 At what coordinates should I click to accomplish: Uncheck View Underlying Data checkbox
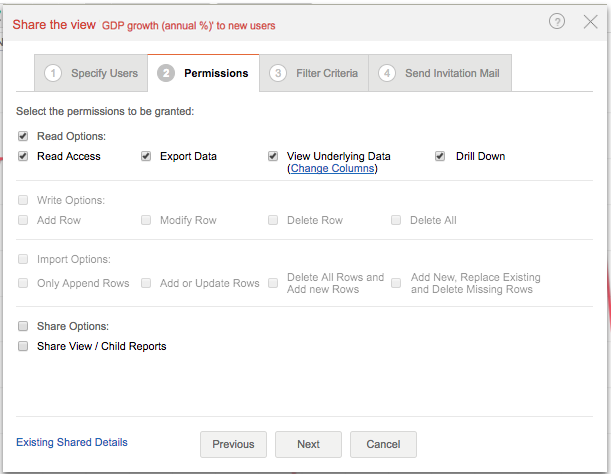click(273, 156)
